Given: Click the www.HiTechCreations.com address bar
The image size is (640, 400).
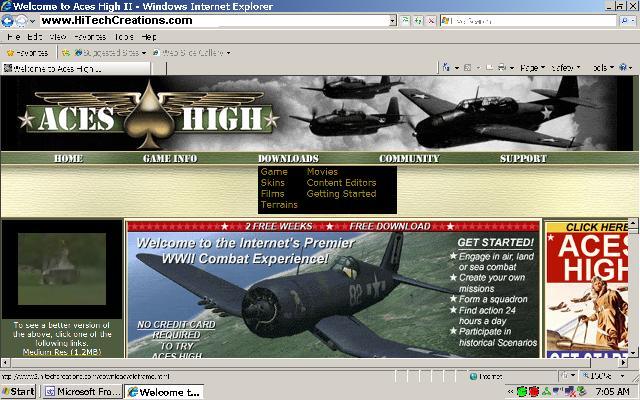Looking at the screenshot, I should tap(215, 20).
